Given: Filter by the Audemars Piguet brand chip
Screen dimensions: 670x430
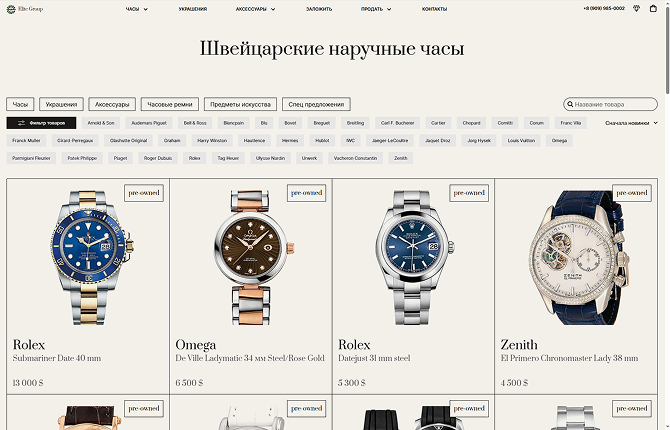Looking at the screenshot, I should 149,123.
